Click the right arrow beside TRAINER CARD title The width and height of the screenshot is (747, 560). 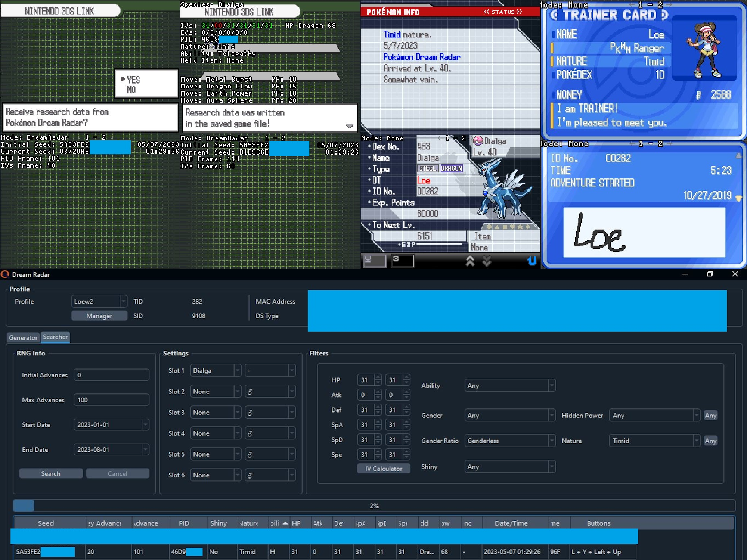tap(665, 15)
